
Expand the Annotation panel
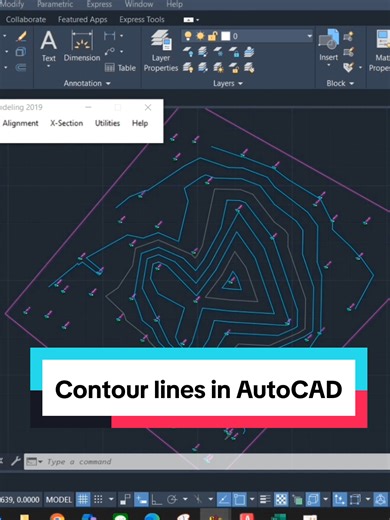(87, 83)
